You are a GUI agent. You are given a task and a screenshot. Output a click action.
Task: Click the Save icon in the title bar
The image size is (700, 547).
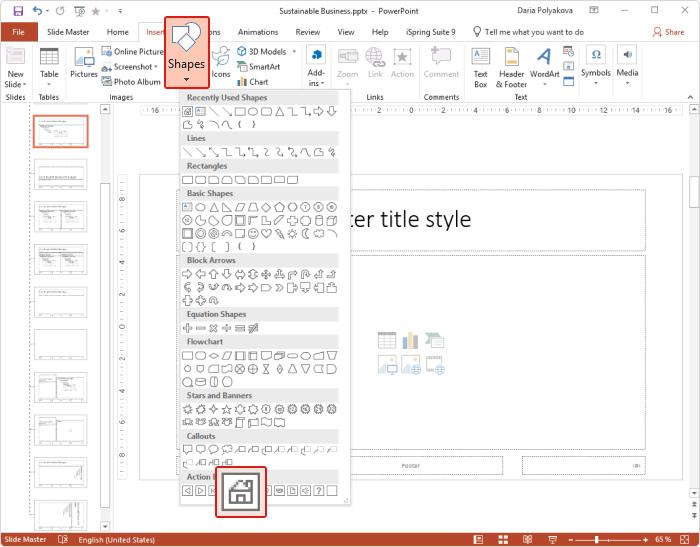point(17,10)
